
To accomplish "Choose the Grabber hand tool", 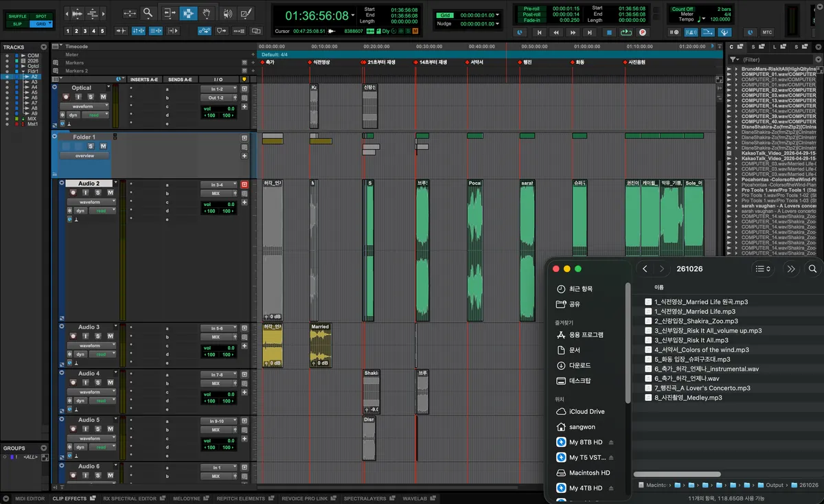I will tap(207, 13).
